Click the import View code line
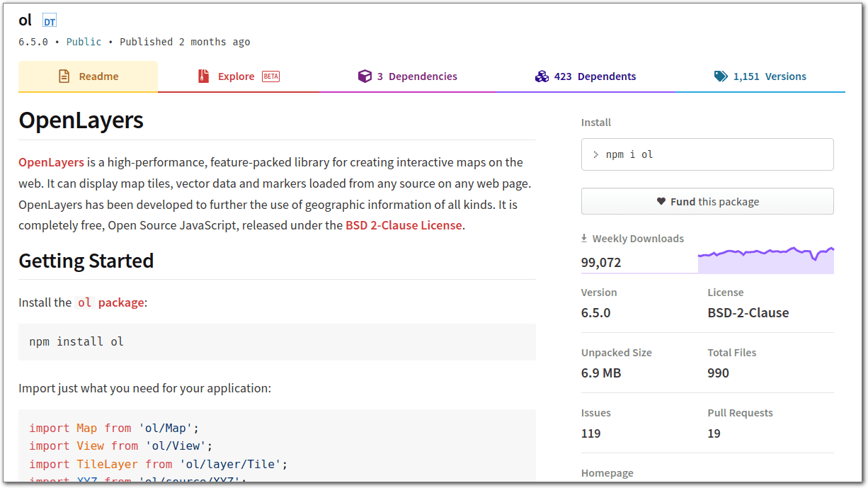The height and width of the screenshot is (488, 868). (120, 446)
